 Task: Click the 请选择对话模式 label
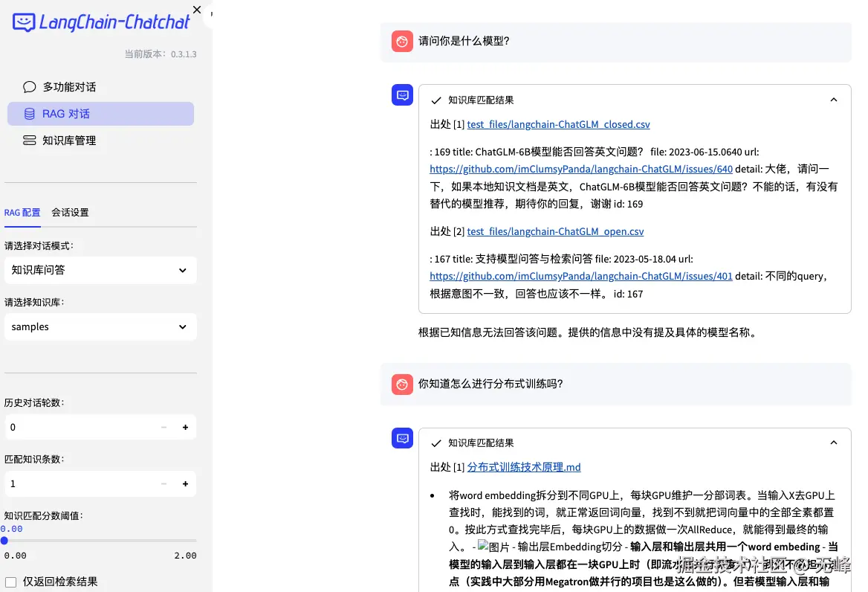click(x=39, y=245)
